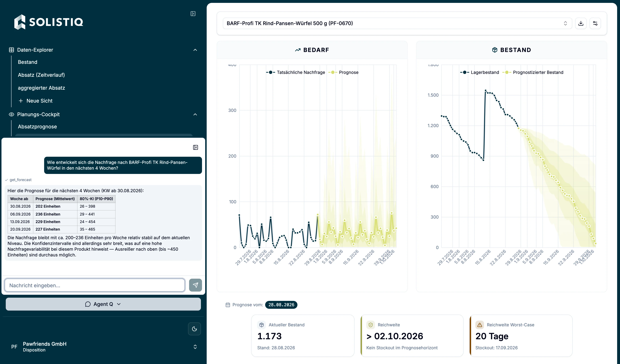Open the filter settings sliders icon

(595, 23)
